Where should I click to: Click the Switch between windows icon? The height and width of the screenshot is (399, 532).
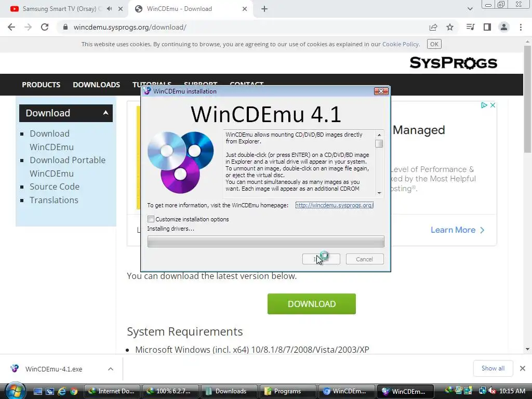point(49,391)
